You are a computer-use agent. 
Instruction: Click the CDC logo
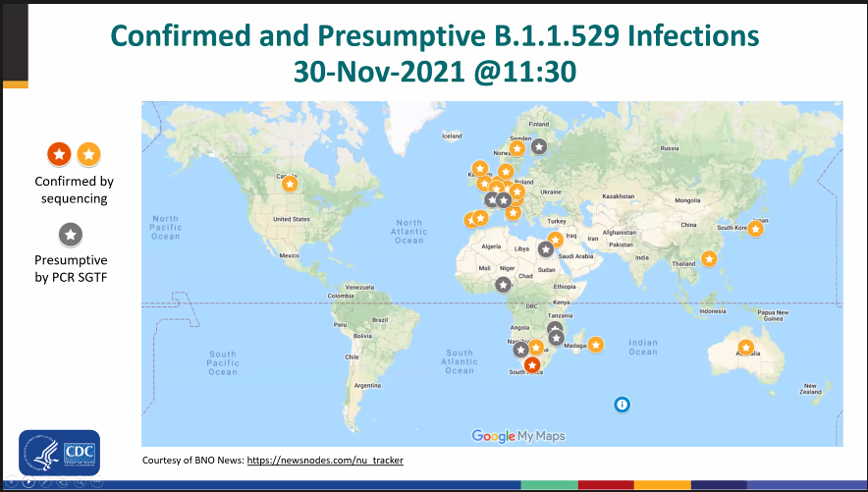(59, 454)
